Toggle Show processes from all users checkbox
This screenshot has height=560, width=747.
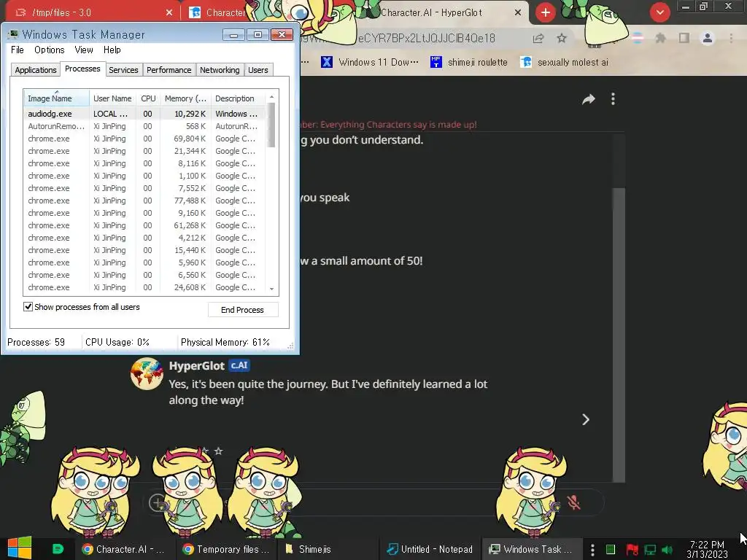tap(28, 307)
